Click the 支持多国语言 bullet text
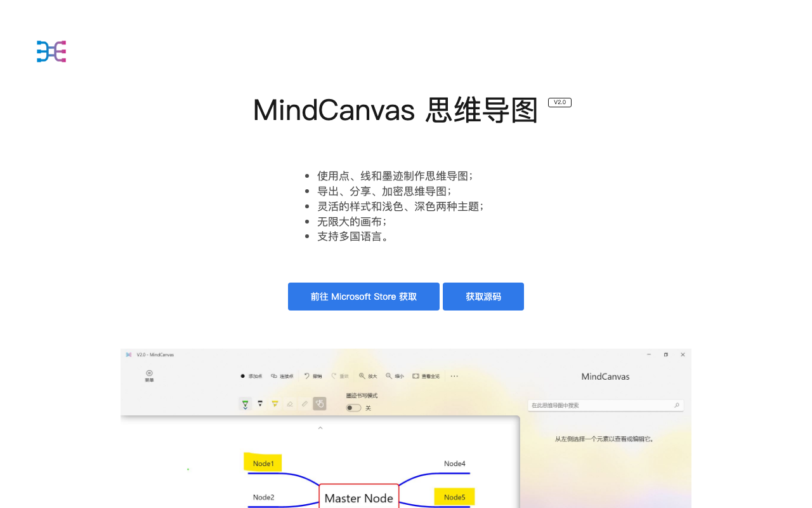 (353, 237)
